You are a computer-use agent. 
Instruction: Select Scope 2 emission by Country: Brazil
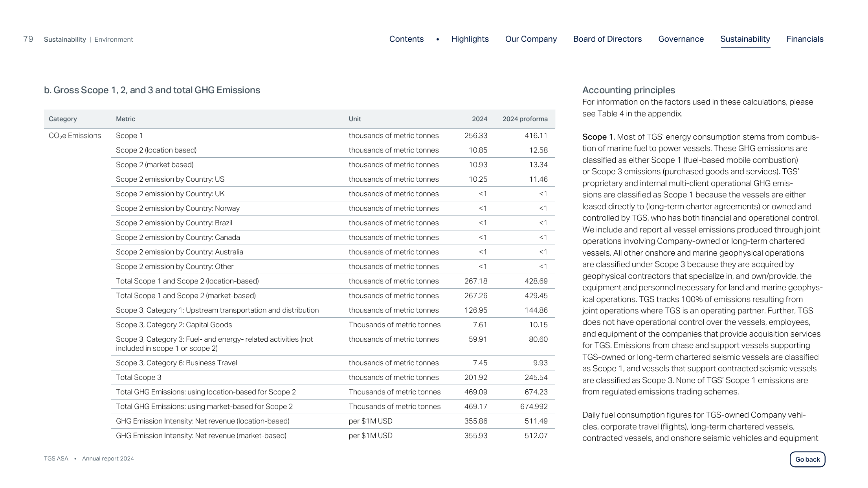(333, 223)
